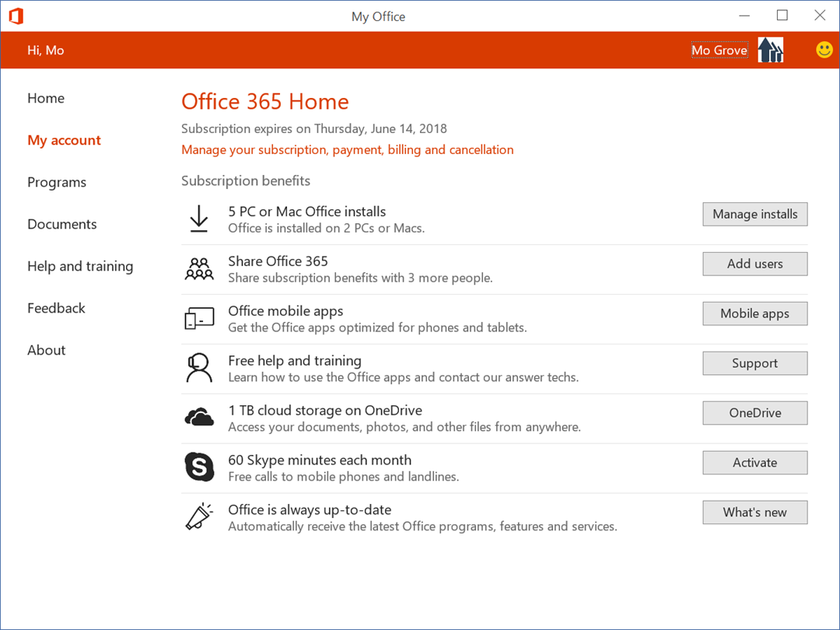Click the 'Subscription benefits' heading
Screen dimensions: 840x630
point(245,181)
